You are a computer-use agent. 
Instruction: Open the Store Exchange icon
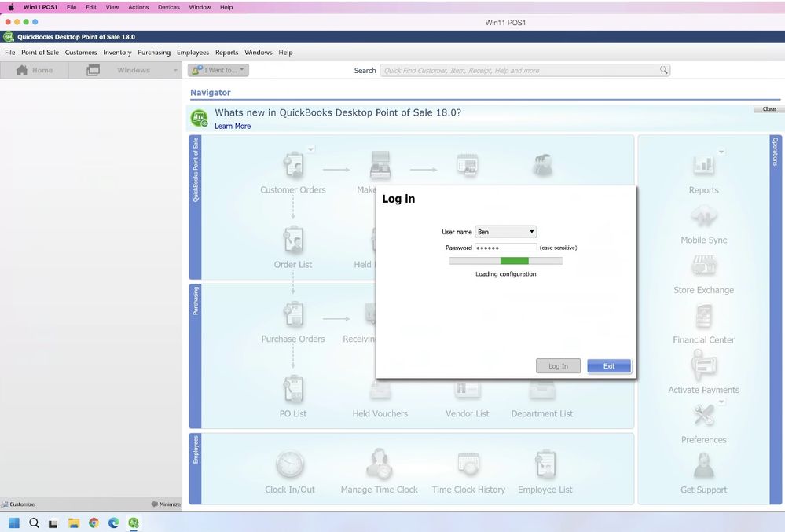[x=703, y=265]
